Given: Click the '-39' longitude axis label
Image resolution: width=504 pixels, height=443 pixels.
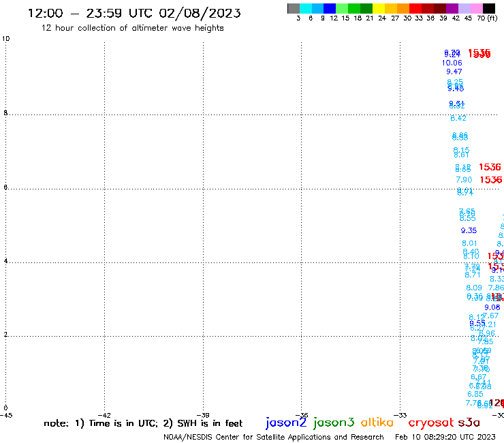Looking at the screenshot, I should [x=203, y=415].
